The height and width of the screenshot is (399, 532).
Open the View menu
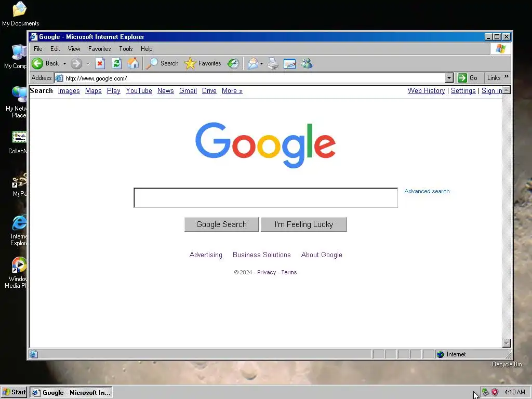pyautogui.click(x=74, y=49)
